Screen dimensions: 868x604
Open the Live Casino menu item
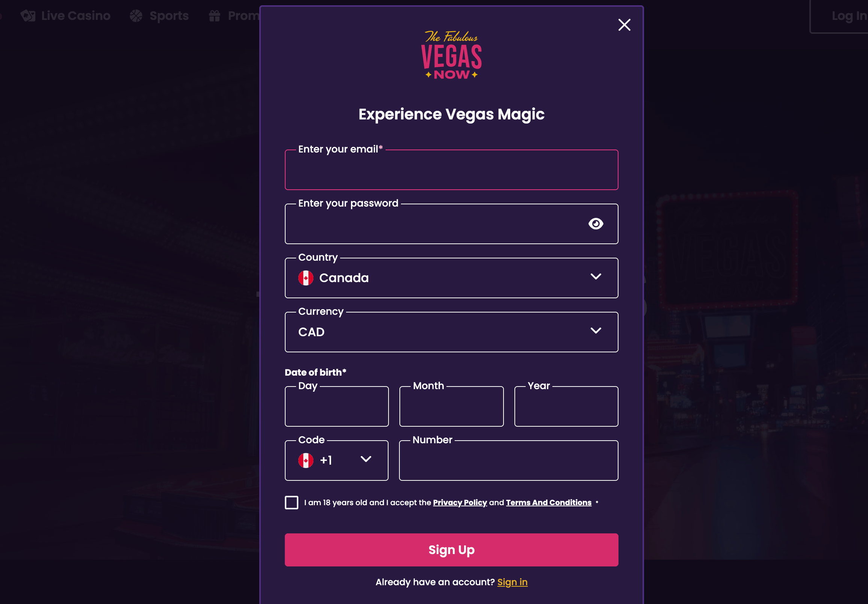pos(65,16)
